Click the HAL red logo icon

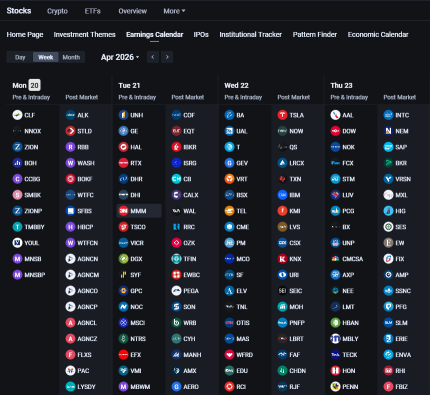point(123,147)
